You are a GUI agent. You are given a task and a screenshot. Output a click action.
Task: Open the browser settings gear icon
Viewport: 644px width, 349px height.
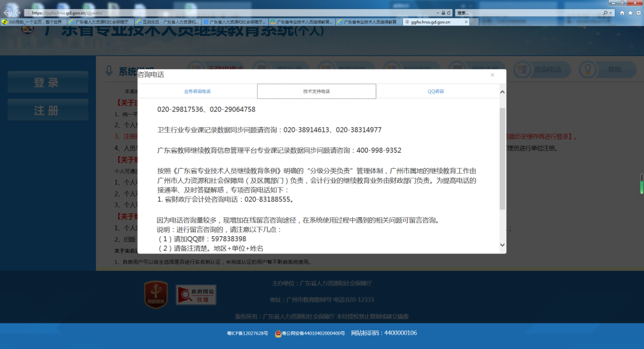point(639,13)
